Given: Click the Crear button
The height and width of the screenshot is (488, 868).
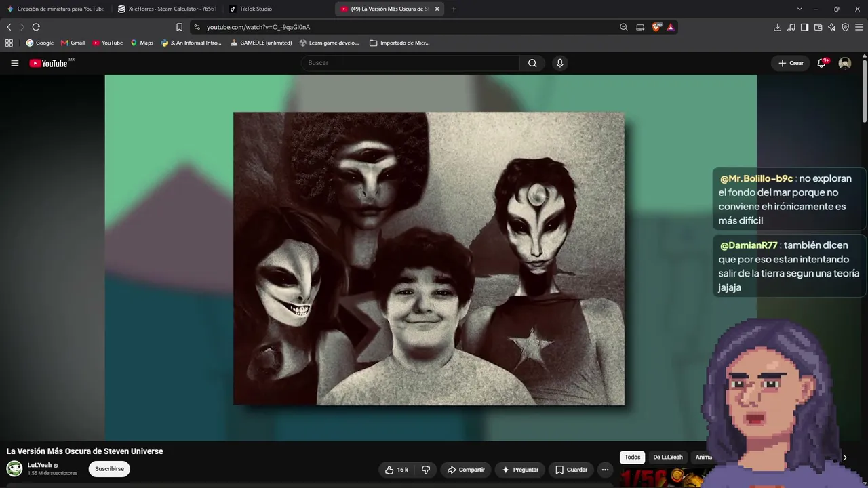Looking at the screenshot, I should 791,63.
